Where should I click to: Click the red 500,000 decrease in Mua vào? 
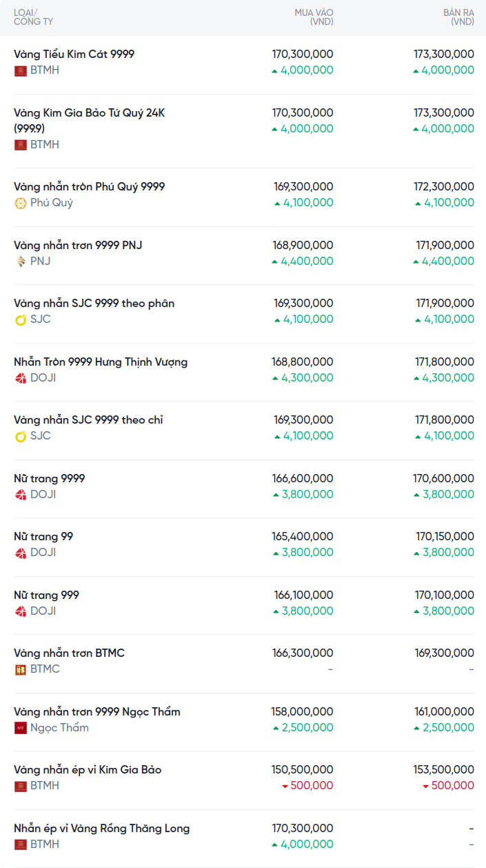[307, 786]
